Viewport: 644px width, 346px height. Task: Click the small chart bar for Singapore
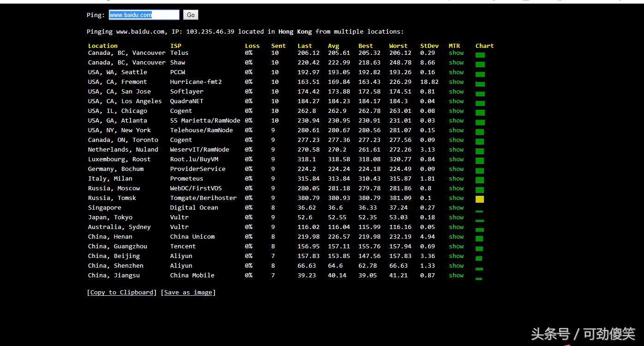click(479, 211)
